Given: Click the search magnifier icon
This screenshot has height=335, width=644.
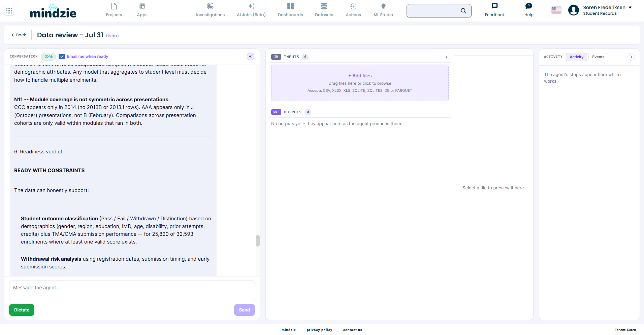Looking at the screenshot, I should click(x=463, y=11).
